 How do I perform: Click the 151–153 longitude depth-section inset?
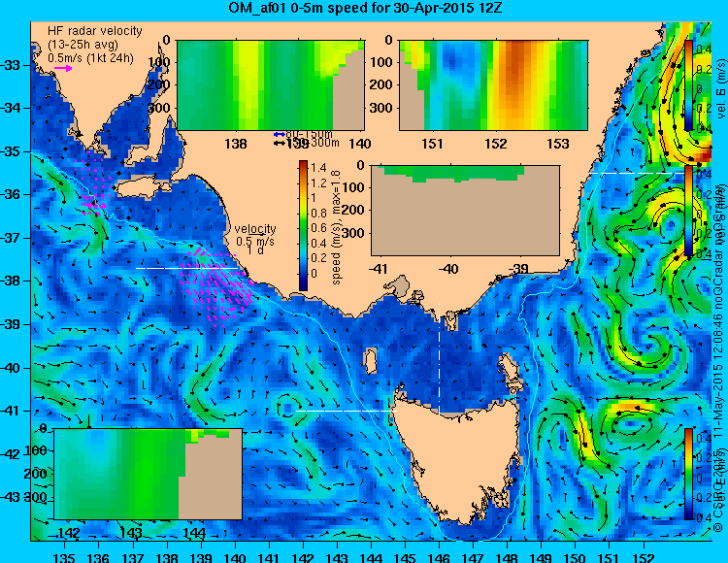coord(493,85)
